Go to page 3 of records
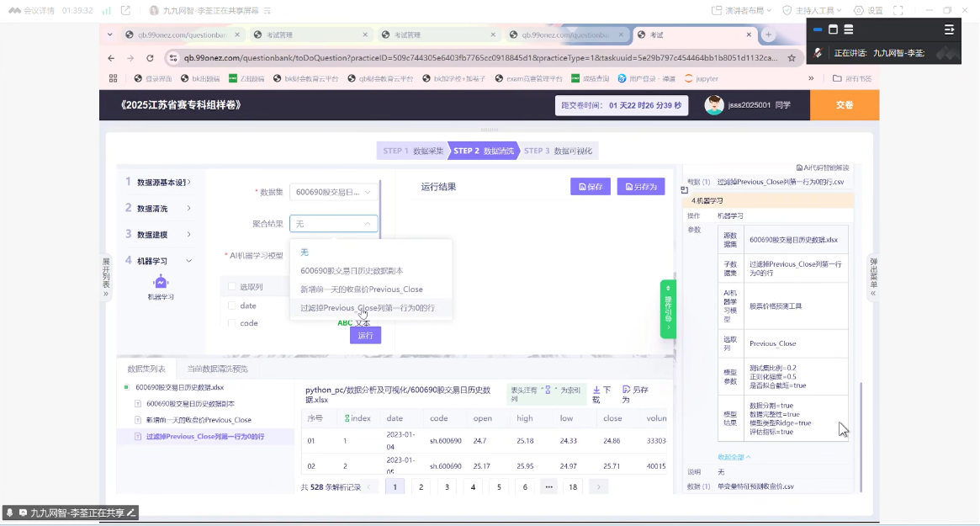The image size is (980, 526). coord(447,486)
